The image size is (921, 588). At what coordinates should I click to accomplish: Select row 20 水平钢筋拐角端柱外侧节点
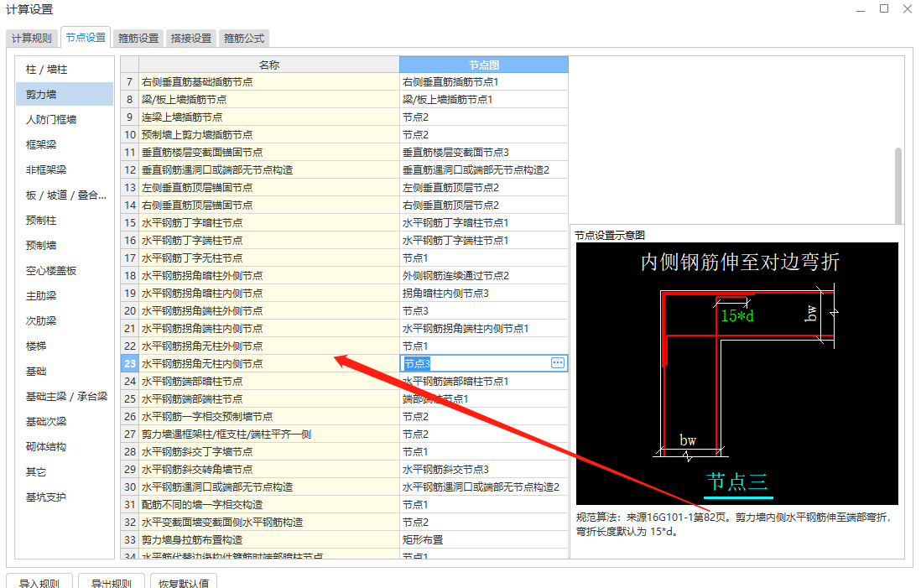(345, 311)
